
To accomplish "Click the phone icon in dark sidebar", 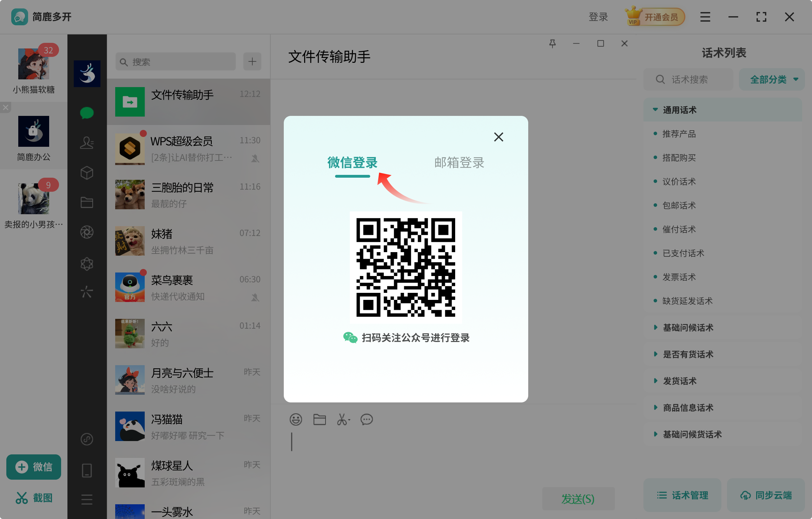I will pos(87,470).
